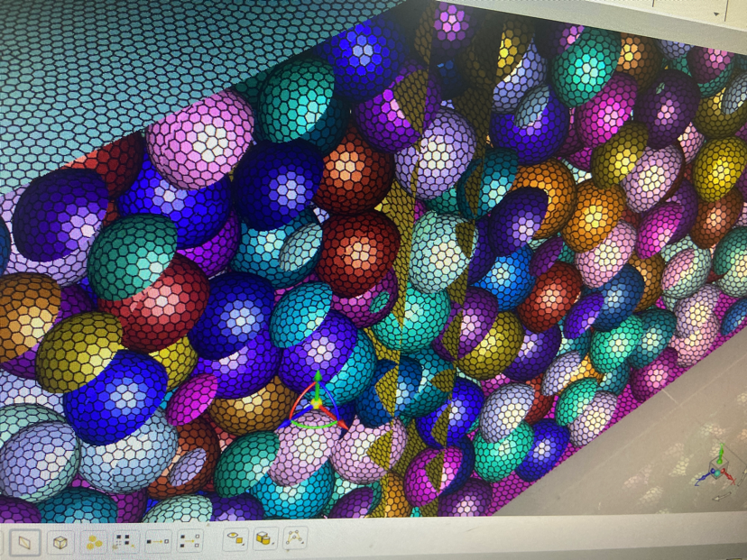
Task: Click the yellow center of the model triad
Action: (316, 404)
